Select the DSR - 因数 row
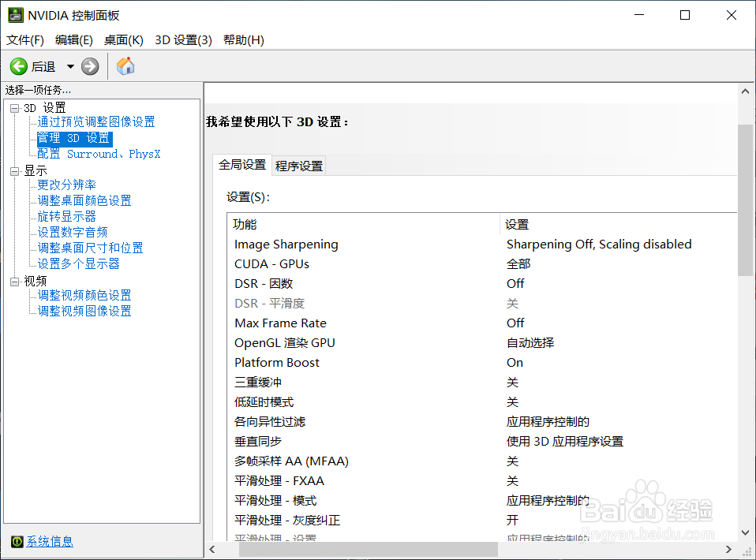This screenshot has width=756, height=560. point(482,284)
